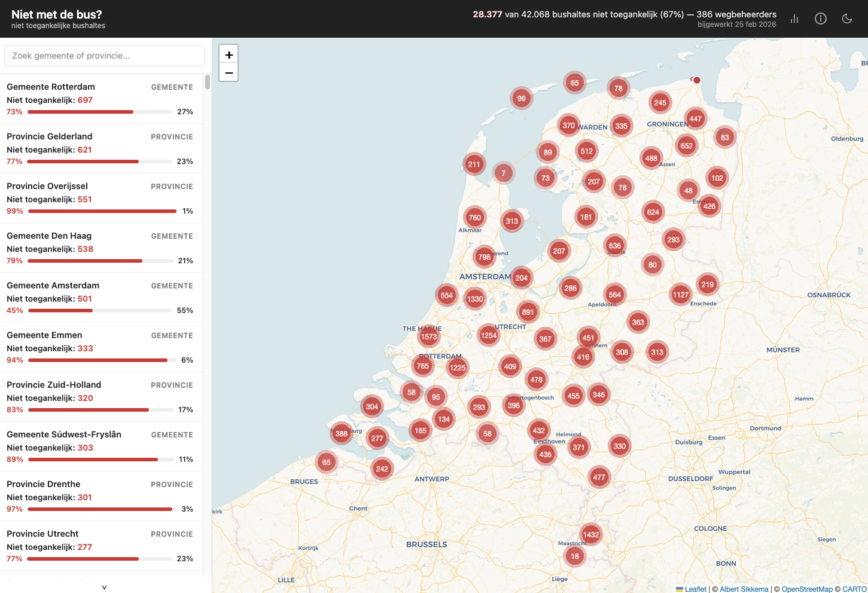Zoom in on the map with the plus control
Viewport: 868px width, 593px height.
tap(229, 54)
